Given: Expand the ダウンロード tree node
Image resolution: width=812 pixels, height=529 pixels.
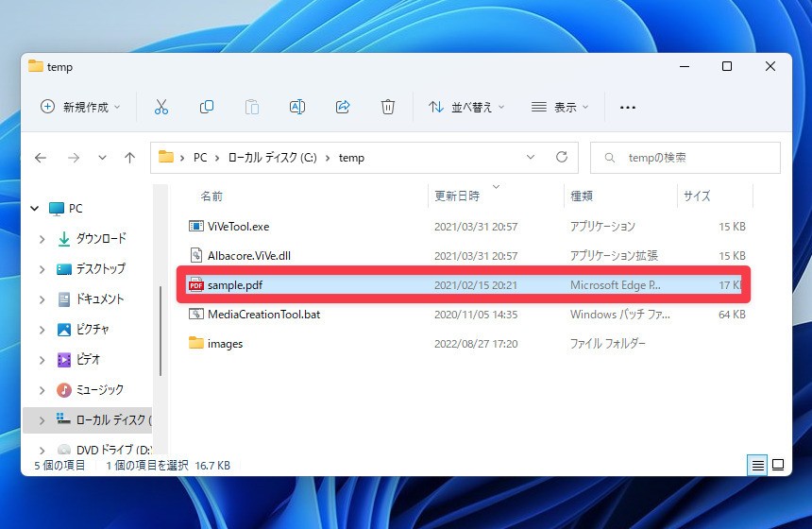Looking at the screenshot, I should [42, 239].
